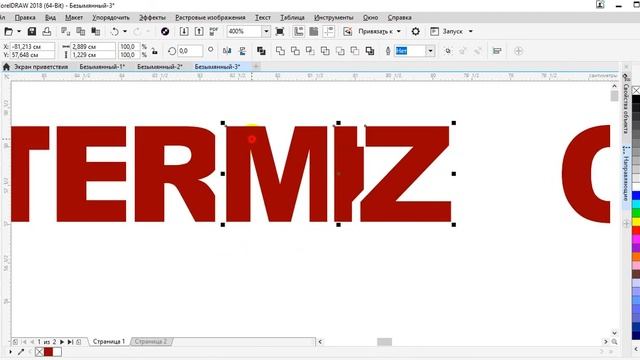The height and width of the screenshot is (360, 640).
Task: Click the outline width value field
Action: 410,51
